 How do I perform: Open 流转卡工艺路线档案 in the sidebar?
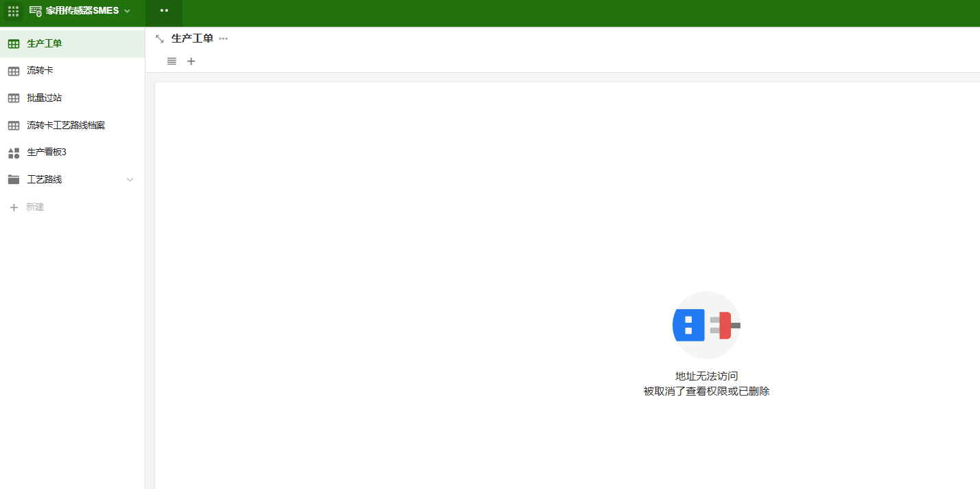72,125
